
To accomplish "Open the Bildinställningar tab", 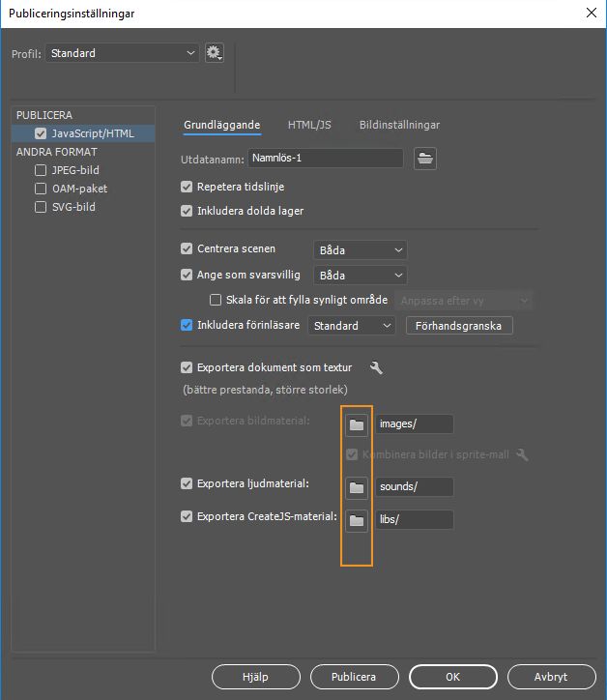I will pos(399,125).
